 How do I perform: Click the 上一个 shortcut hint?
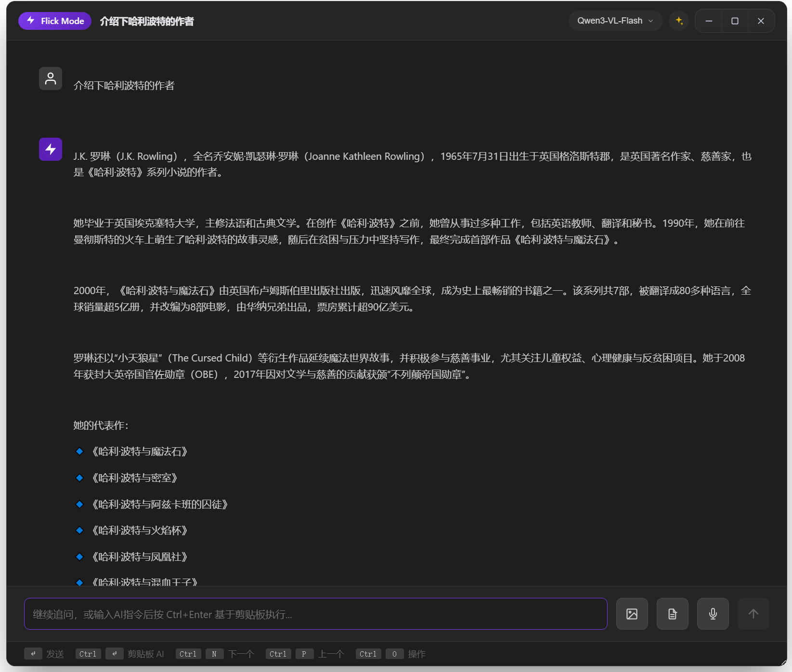pyautogui.click(x=305, y=654)
